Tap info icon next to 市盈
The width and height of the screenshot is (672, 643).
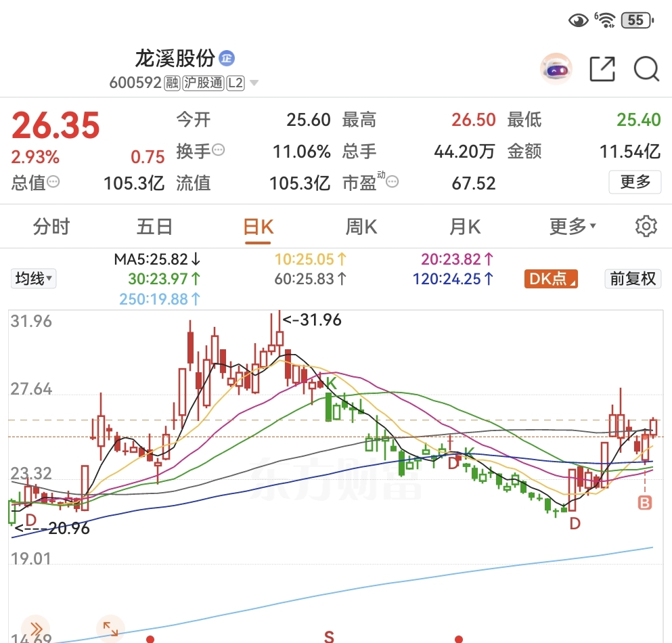392,182
